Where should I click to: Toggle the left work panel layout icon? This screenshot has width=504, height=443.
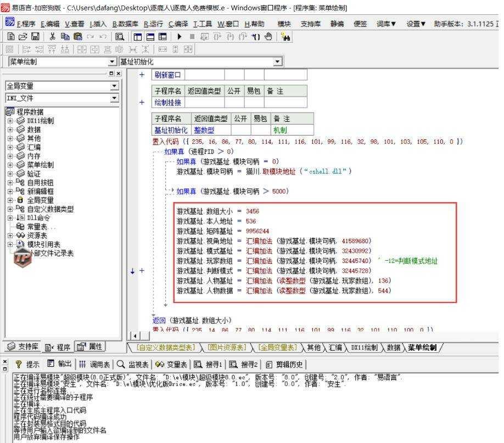[138, 37]
